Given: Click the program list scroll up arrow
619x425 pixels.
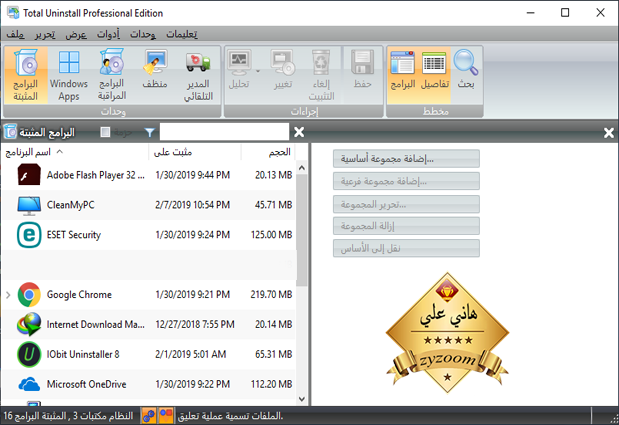Looking at the screenshot, I should tap(302, 168).
